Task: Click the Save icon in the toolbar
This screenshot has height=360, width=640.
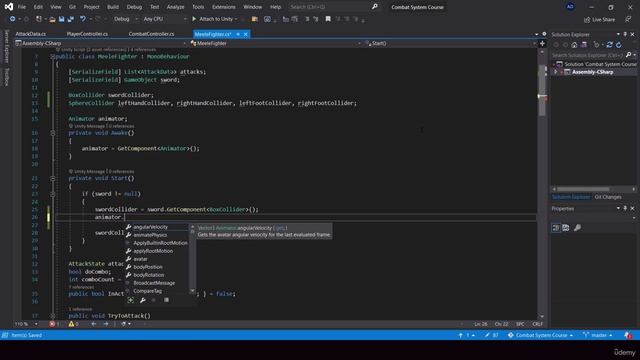Action: coord(61,19)
